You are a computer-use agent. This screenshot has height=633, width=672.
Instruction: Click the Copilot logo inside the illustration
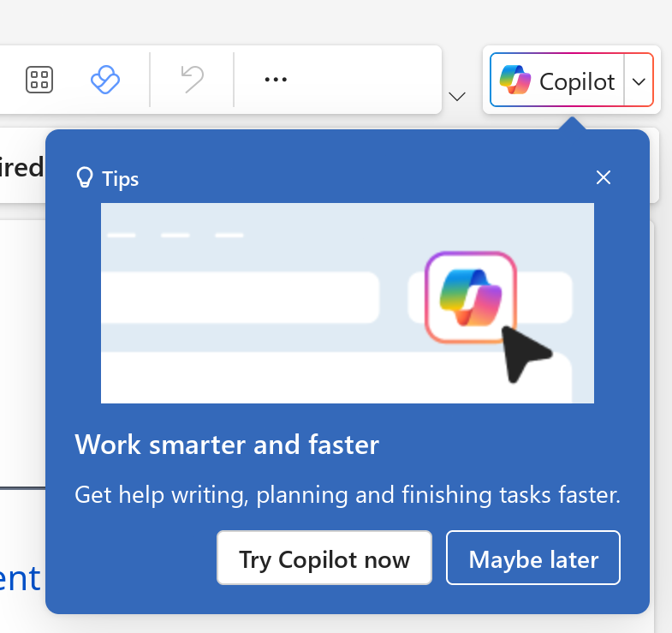pyautogui.click(x=471, y=296)
